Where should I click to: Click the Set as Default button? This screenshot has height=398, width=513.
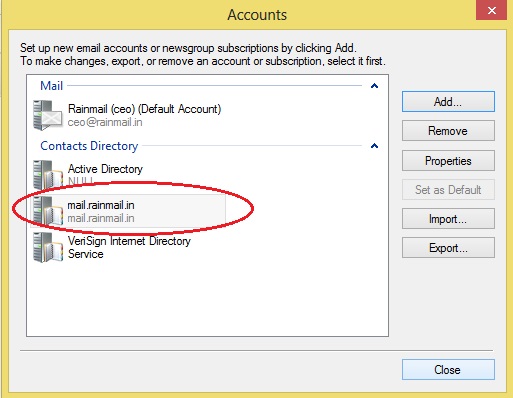coord(448,190)
